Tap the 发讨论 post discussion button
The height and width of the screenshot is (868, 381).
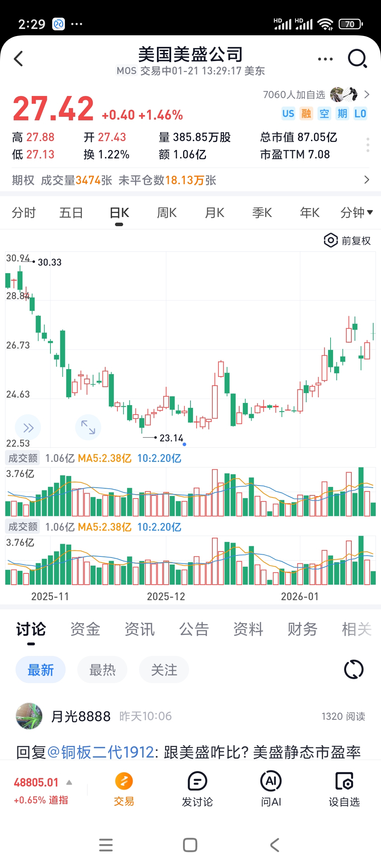pos(197,790)
